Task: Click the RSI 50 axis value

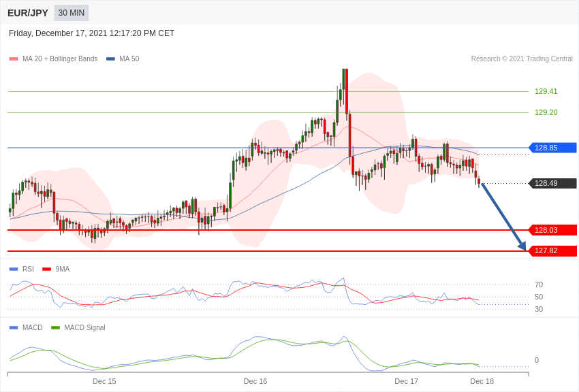Action: (539, 297)
